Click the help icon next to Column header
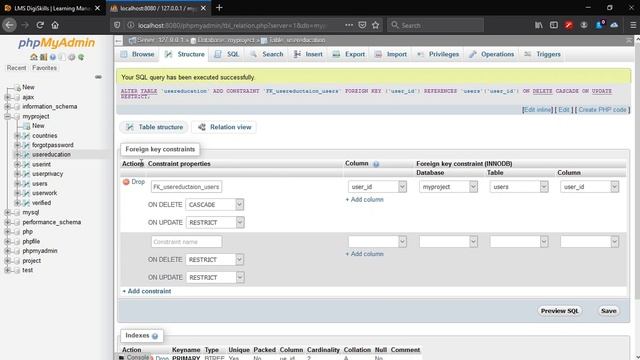The image size is (640, 360). pos(376,164)
